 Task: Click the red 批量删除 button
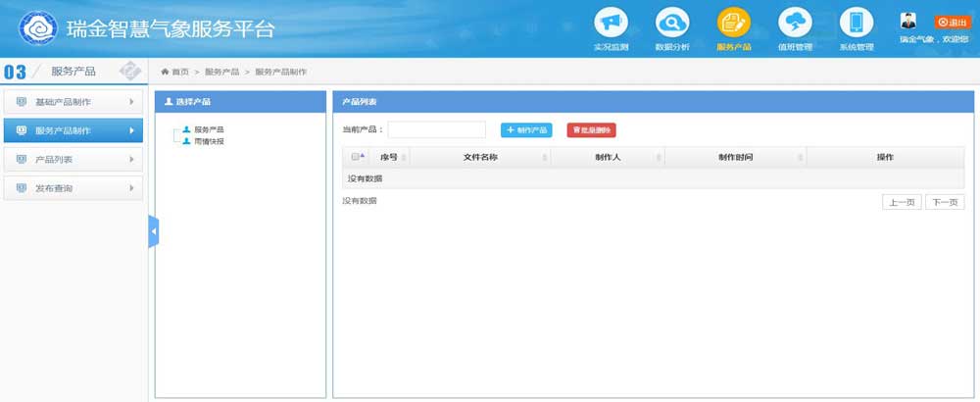click(591, 129)
